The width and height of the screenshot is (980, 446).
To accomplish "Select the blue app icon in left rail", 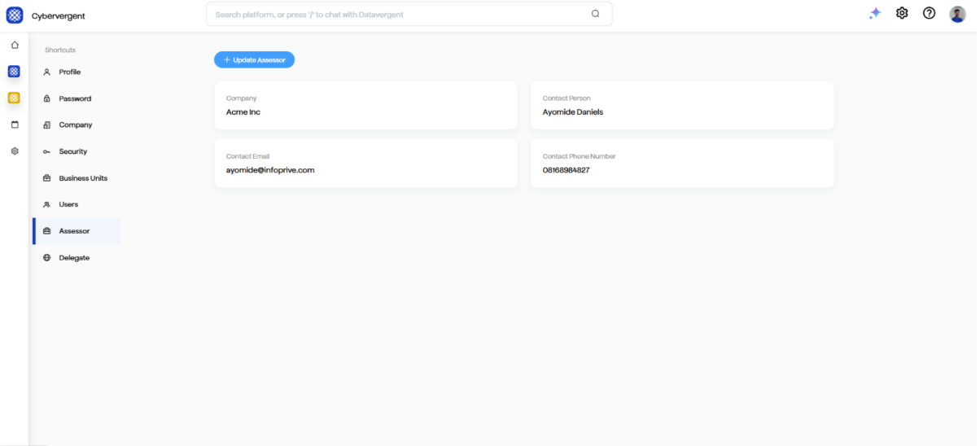I will tap(14, 72).
